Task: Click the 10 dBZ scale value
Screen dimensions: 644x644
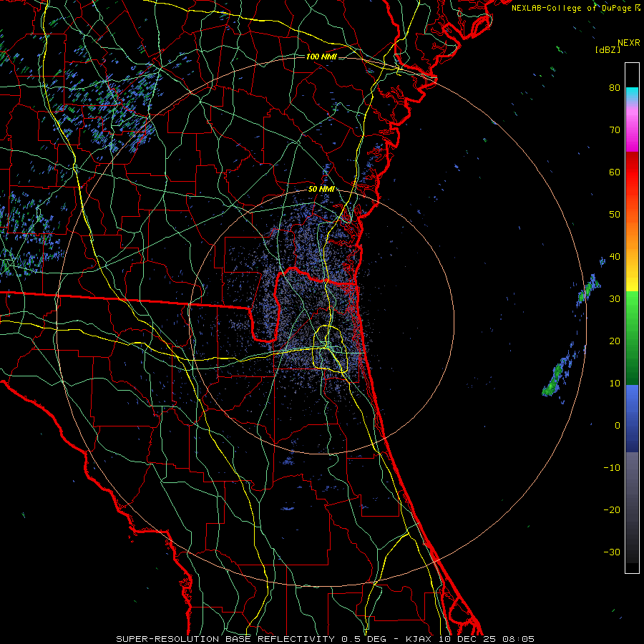Action: (x=615, y=384)
